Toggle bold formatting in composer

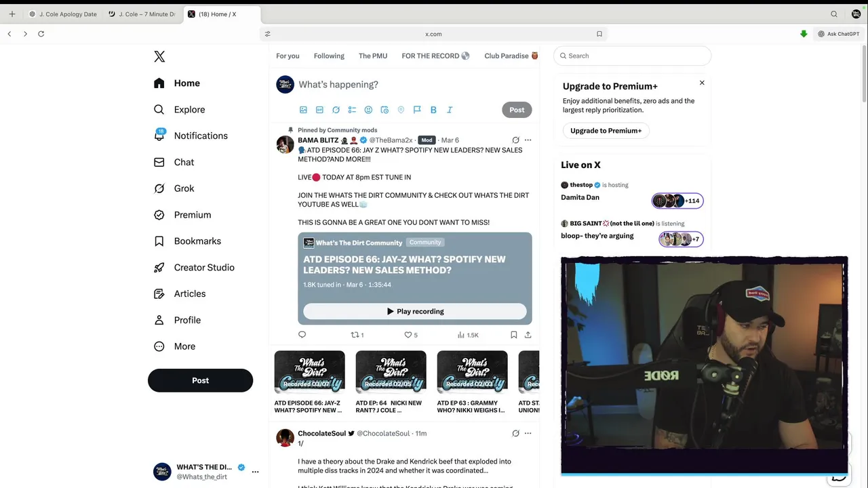[433, 110]
